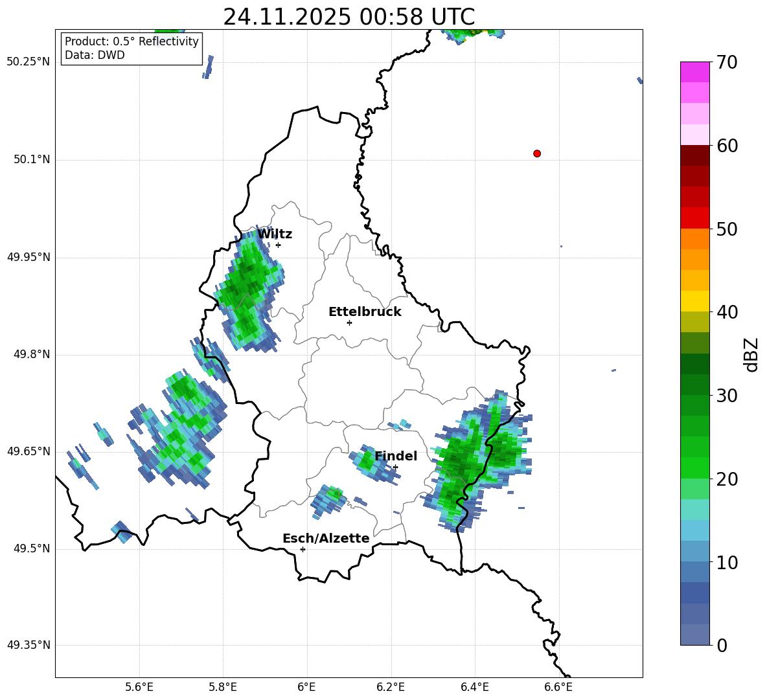The image size is (767, 700).
Task: Click the 30 value on the colorbar
Action: click(727, 396)
